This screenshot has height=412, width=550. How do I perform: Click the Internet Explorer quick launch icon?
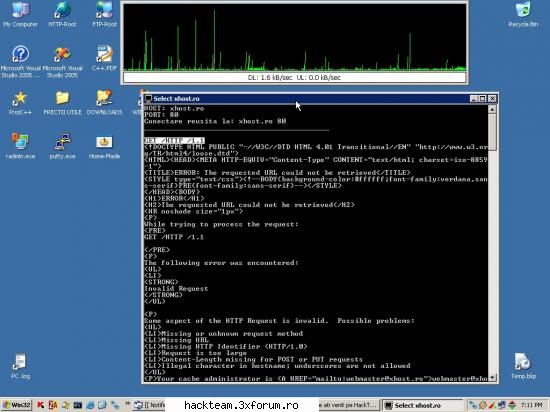[90, 405]
